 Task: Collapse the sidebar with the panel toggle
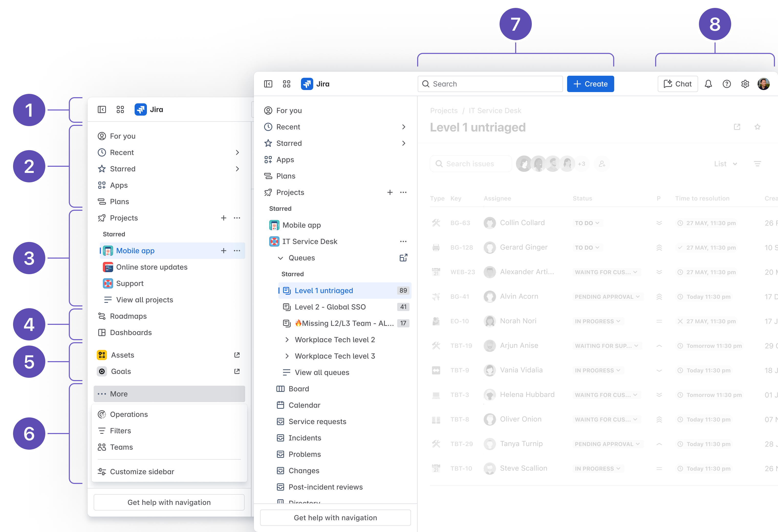[268, 84]
